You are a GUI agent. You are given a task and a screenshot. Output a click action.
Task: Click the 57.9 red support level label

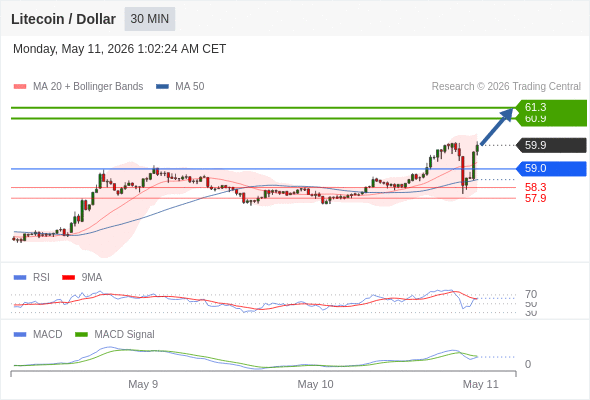[x=535, y=198]
